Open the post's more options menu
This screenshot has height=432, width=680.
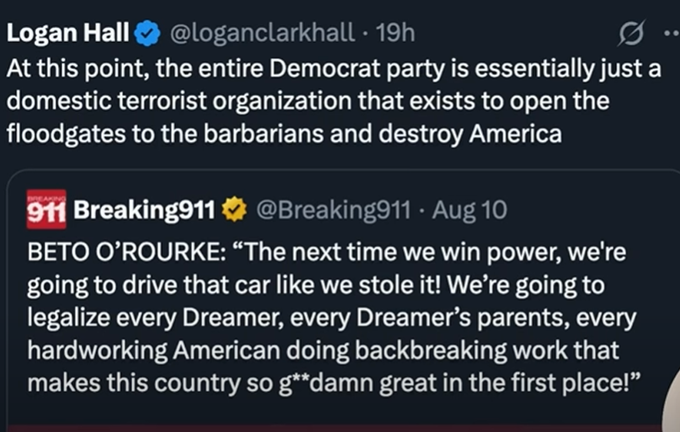tap(670, 35)
